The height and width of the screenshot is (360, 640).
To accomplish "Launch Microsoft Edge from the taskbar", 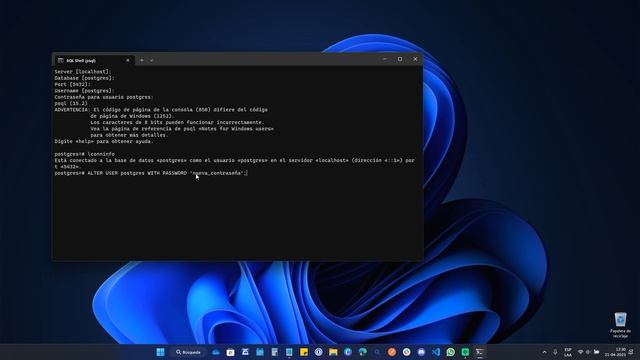I will click(x=362, y=352).
